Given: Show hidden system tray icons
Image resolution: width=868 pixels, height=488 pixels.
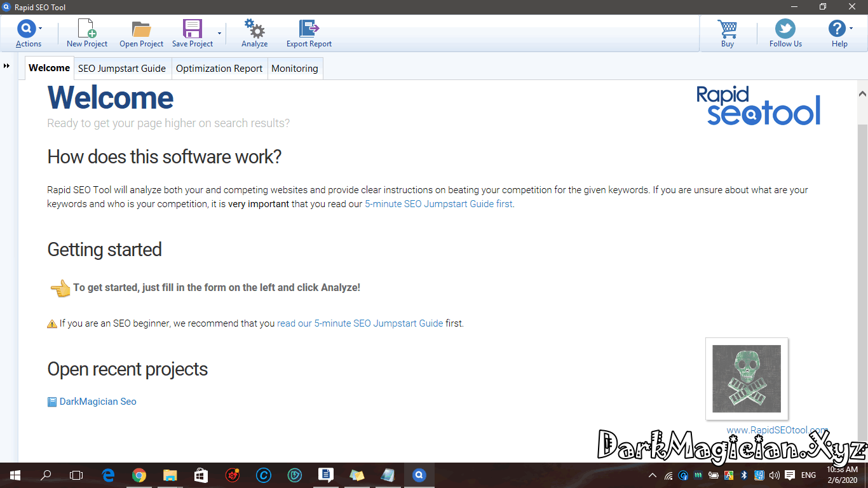Looking at the screenshot, I should 653,475.
